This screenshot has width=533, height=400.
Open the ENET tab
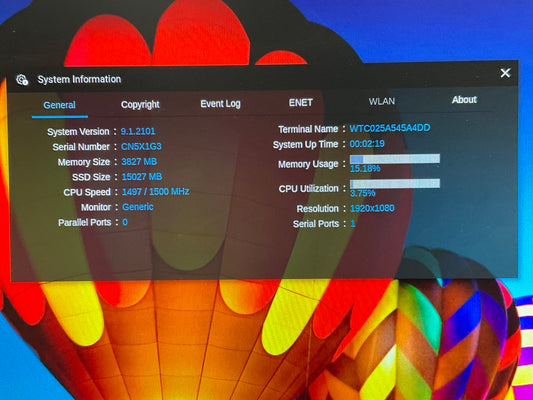click(x=300, y=102)
